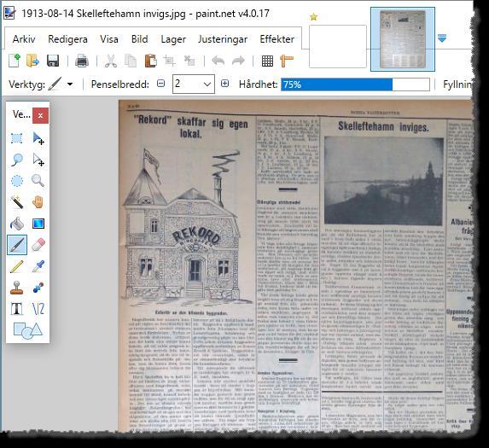489x448 pixels.
Task: Toggle the pixel grid icon
Action: (267, 61)
